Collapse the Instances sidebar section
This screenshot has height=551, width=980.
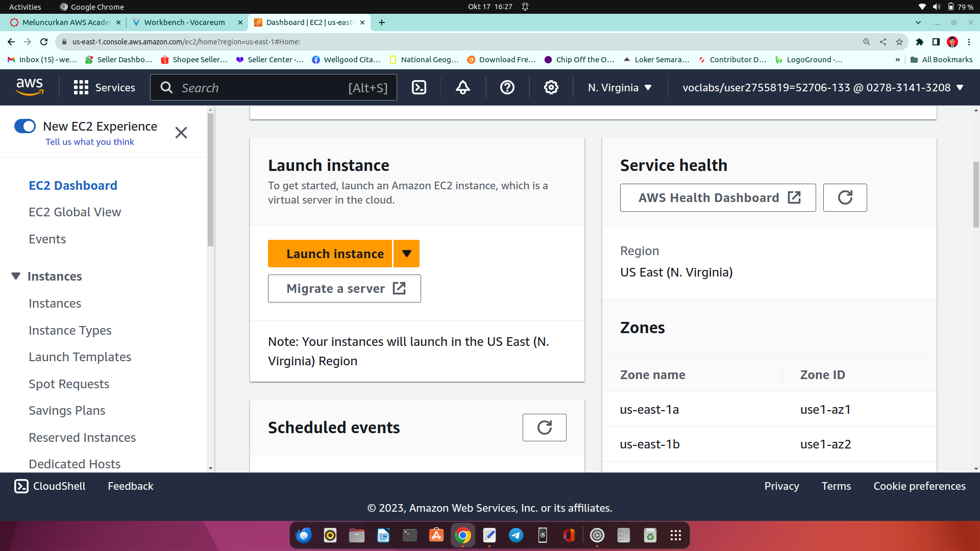(16, 276)
